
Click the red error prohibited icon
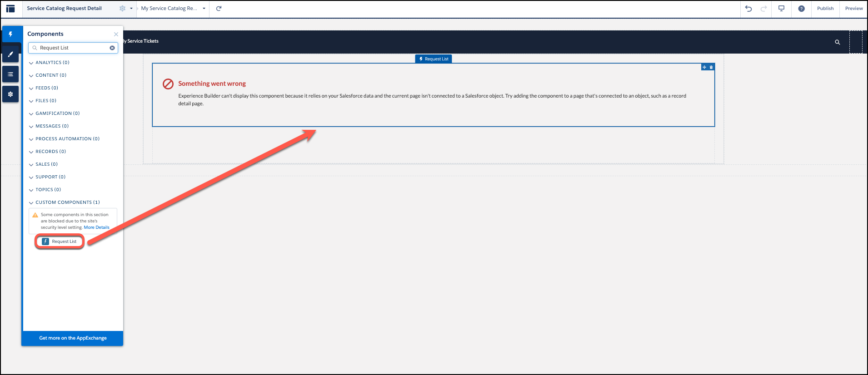tap(168, 84)
